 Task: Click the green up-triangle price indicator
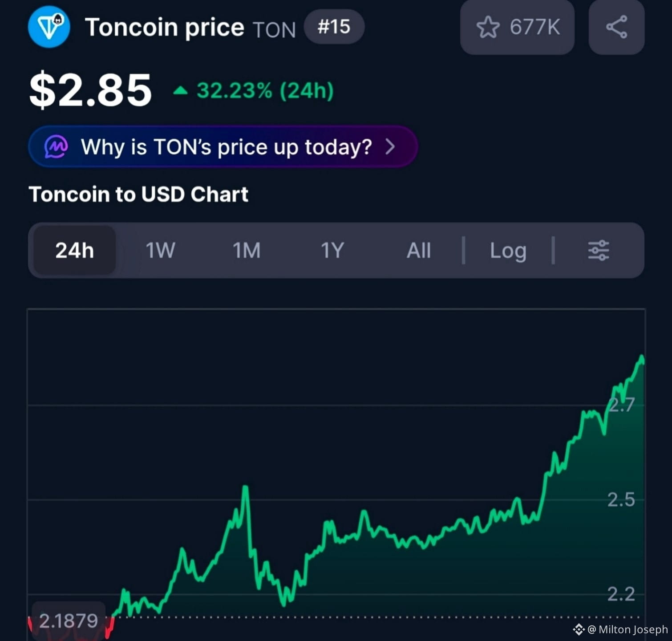coord(180,91)
